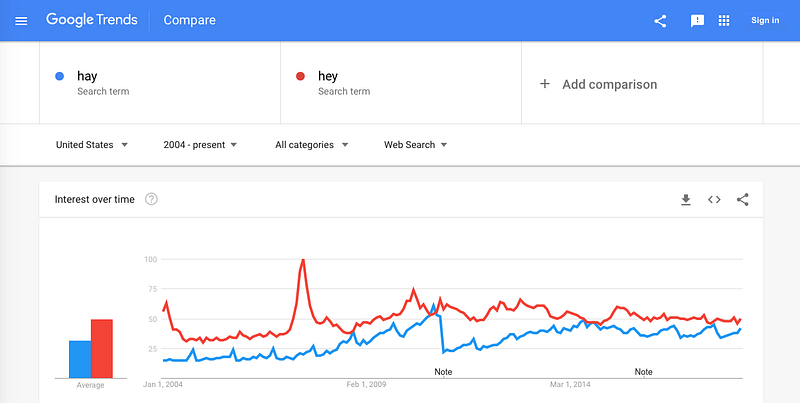
Task: Open the Interest over time help icon
Action: point(151,199)
